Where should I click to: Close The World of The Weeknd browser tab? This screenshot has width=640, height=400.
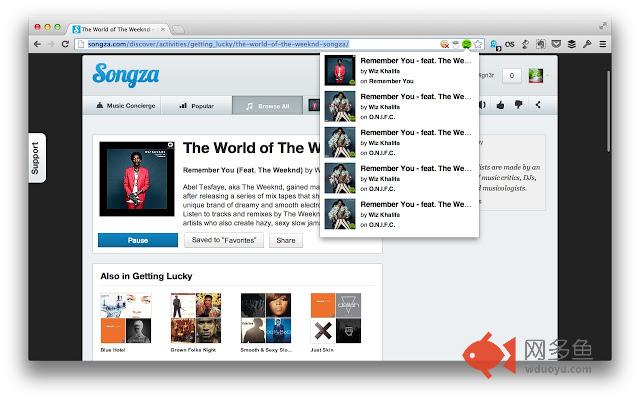point(163,29)
